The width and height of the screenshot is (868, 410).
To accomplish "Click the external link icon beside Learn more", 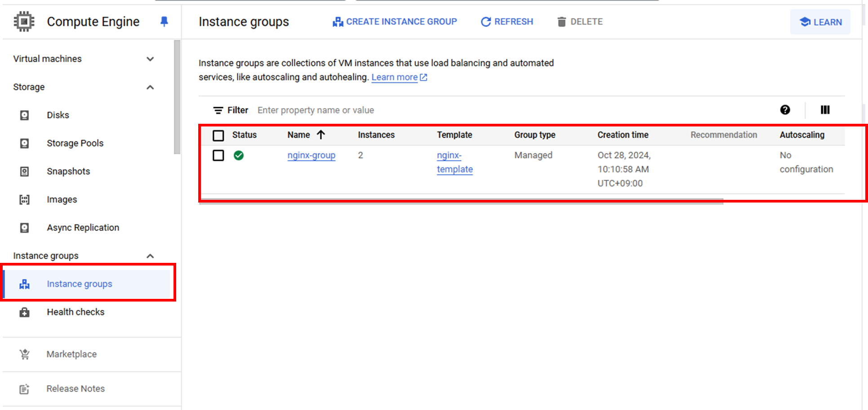I will click(423, 77).
